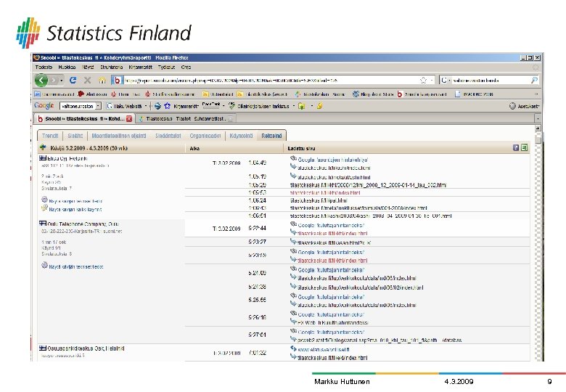
Task: Open the Sivuhistoria menu
Action: (x=112, y=67)
